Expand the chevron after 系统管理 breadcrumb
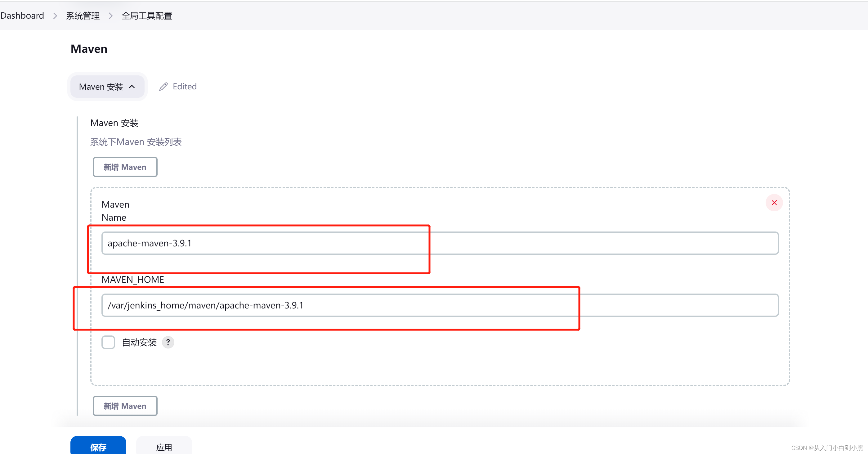This screenshot has height=454, width=868. (110, 16)
